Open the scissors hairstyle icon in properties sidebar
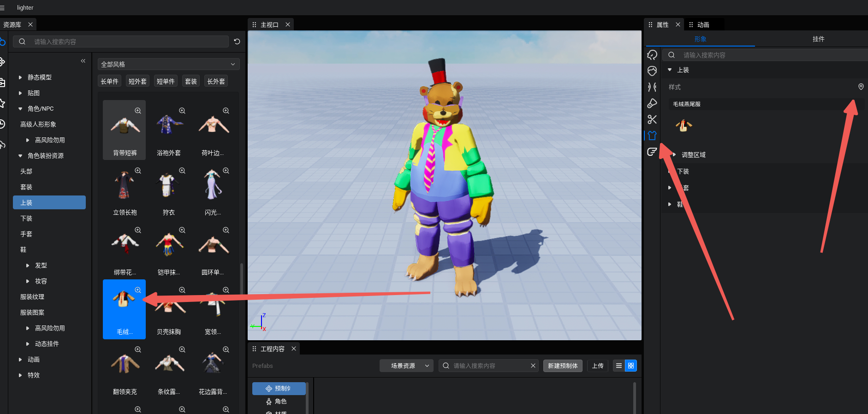This screenshot has width=868, height=414. pyautogui.click(x=652, y=119)
